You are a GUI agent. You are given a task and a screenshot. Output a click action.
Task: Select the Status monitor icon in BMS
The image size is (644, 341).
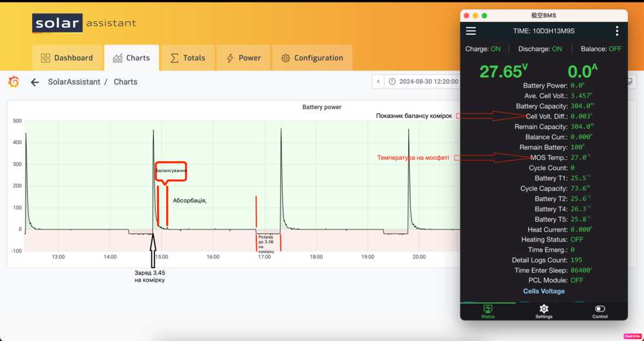488,309
